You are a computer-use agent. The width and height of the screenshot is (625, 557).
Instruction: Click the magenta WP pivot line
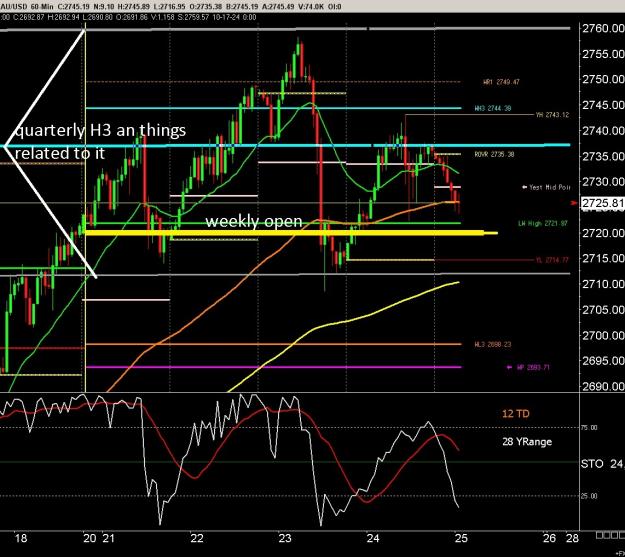tap(273, 367)
